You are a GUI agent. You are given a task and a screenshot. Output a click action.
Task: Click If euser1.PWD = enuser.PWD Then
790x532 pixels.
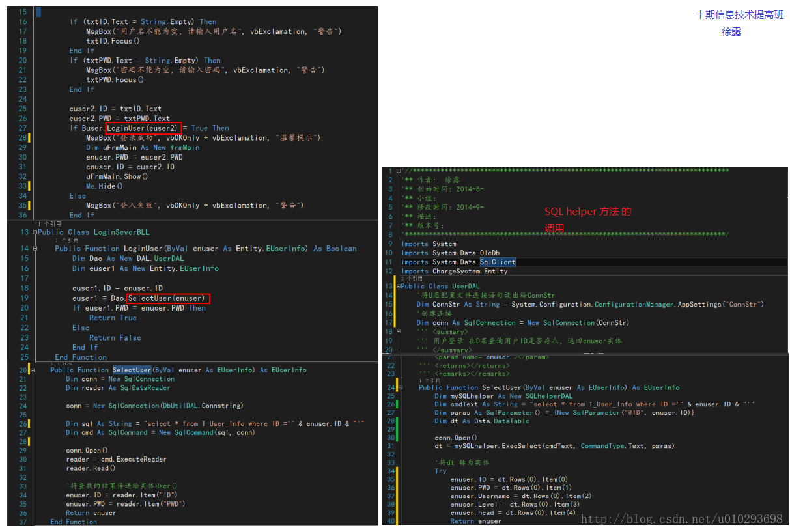point(139,308)
